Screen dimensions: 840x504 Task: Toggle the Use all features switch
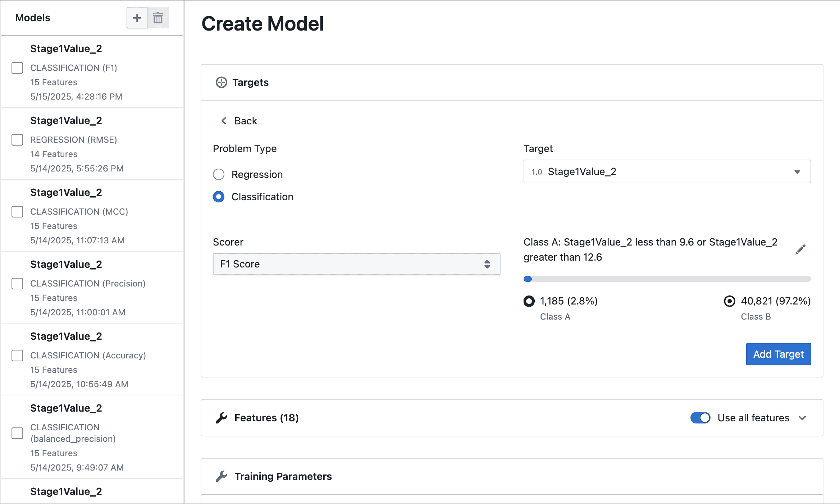point(700,418)
